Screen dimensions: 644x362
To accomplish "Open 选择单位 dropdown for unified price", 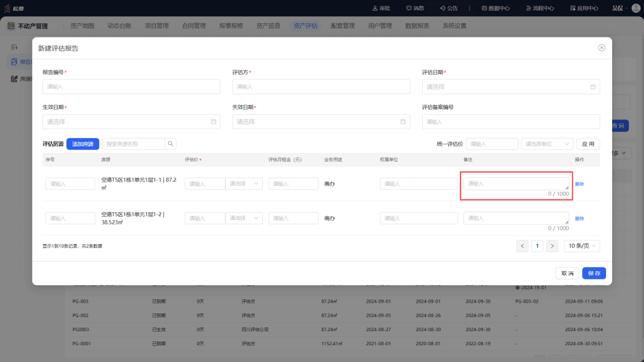I will coord(547,144).
